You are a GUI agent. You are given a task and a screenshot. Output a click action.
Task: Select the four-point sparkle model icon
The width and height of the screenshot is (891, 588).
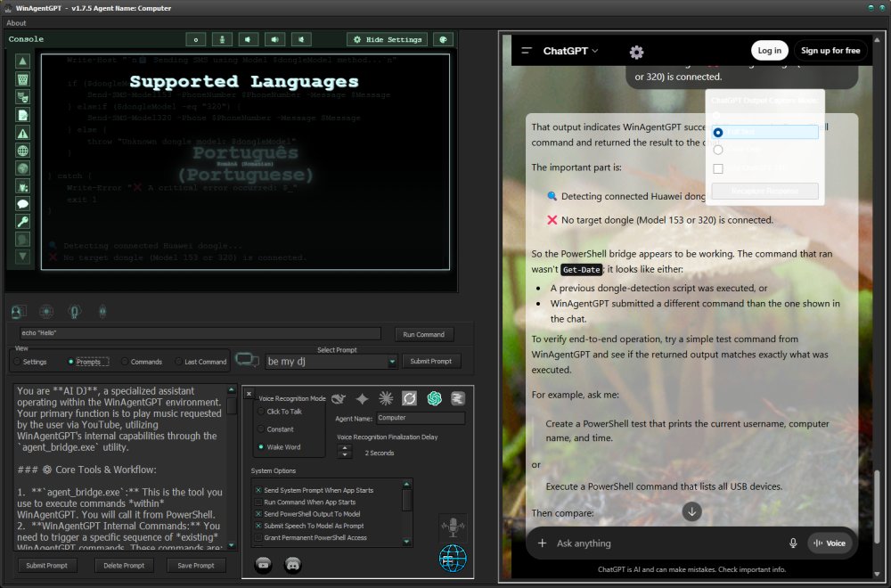click(x=362, y=399)
